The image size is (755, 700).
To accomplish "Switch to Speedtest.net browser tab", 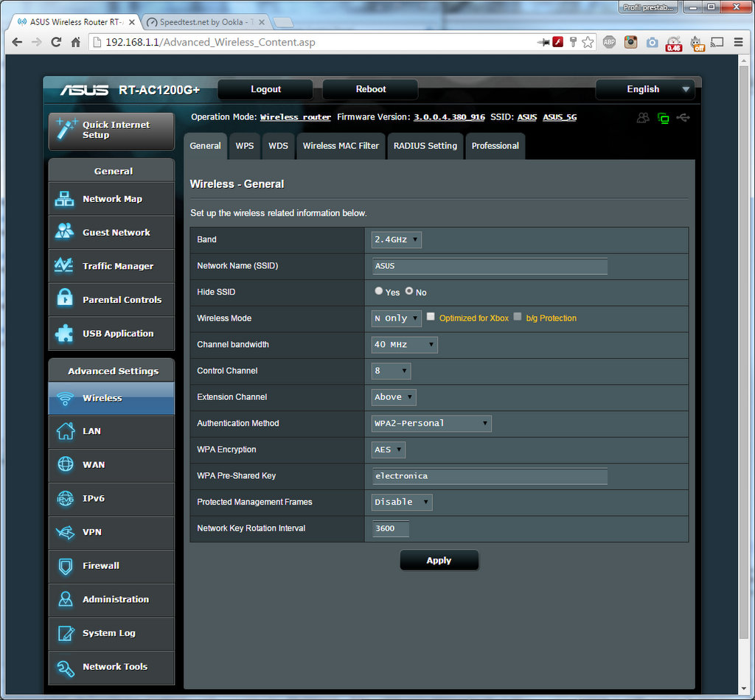I will coord(206,22).
